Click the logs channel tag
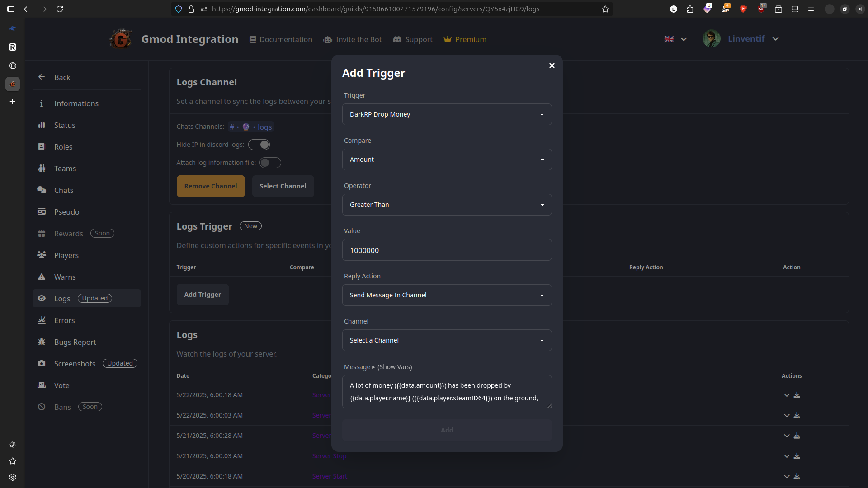The image size is (868, 488). [251, 127]
